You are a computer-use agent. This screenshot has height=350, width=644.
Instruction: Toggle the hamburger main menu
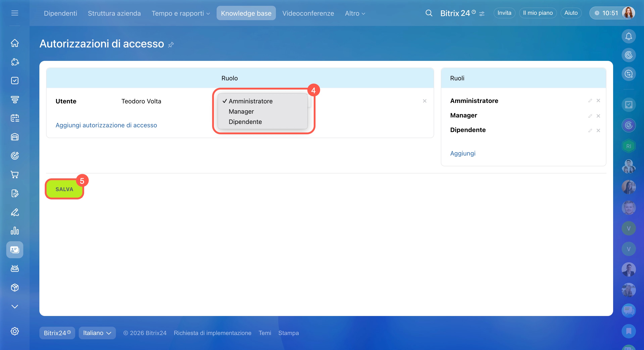click(x=15, y=13)
